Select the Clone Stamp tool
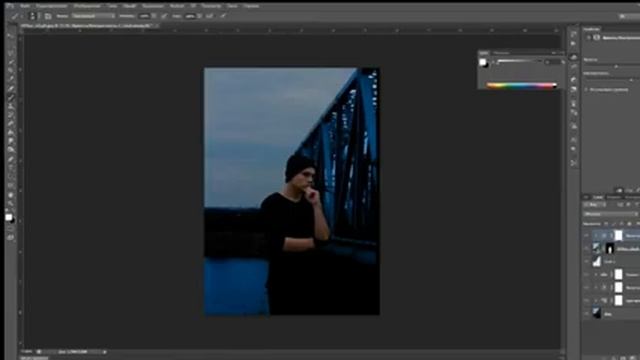This screenshot has width=640, height=360. pyautogui.click(x=10, y=106)
